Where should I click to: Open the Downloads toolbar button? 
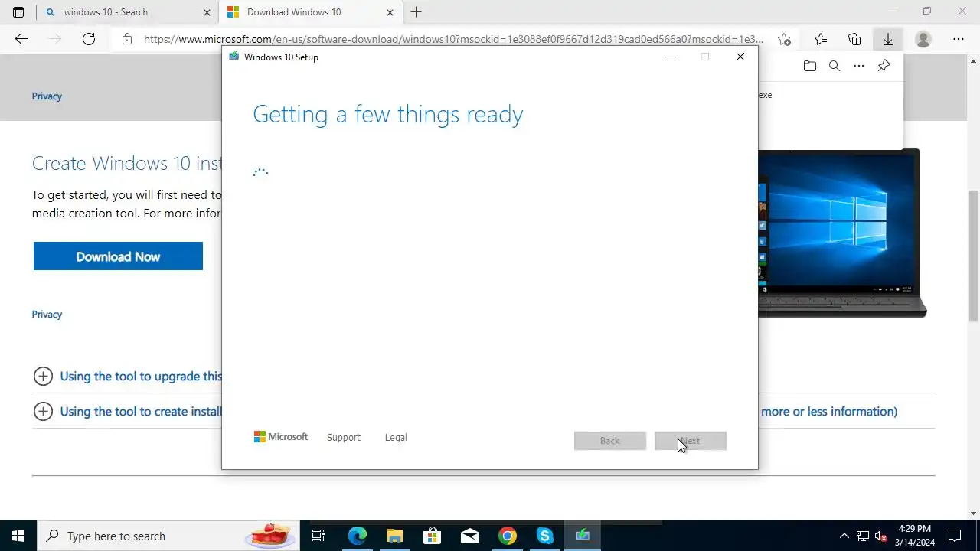(888, 39)
